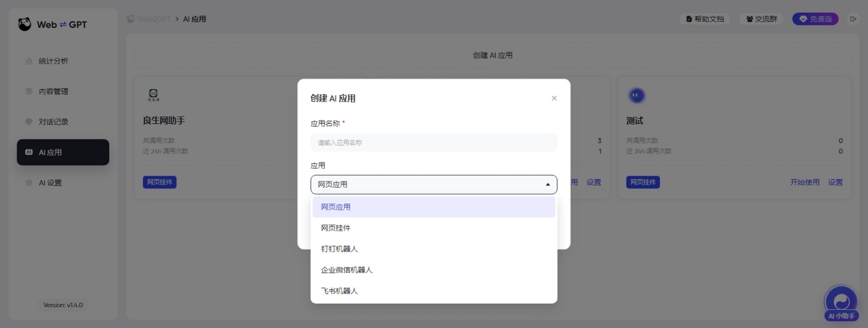Click the 测试 app avatar icon
868x328 pixels.
(x=636, y=96)
